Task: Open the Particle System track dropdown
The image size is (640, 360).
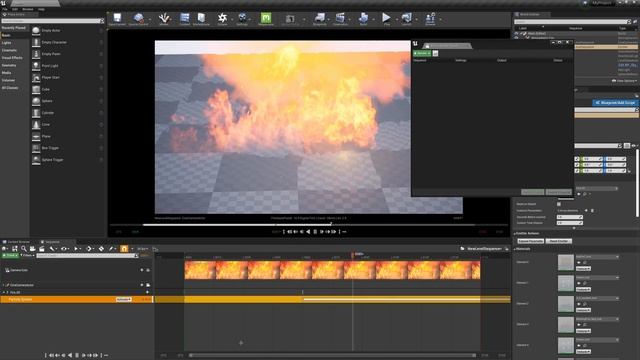Action: pos(124,300)
